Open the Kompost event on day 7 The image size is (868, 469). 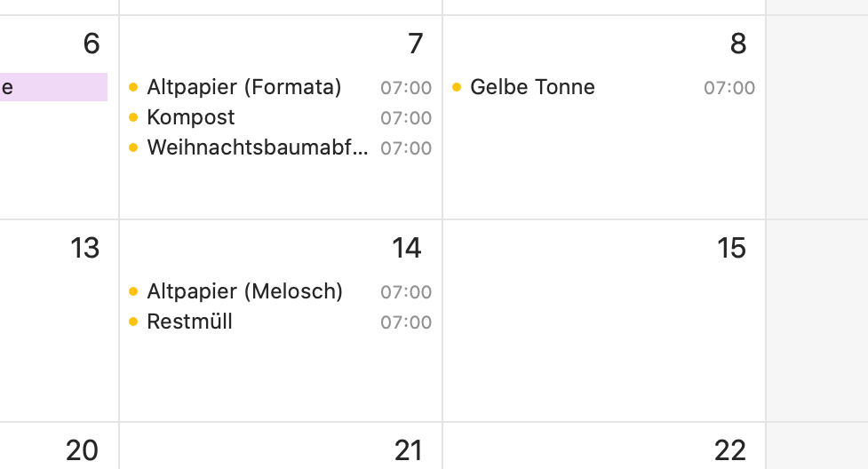point(280,117)
